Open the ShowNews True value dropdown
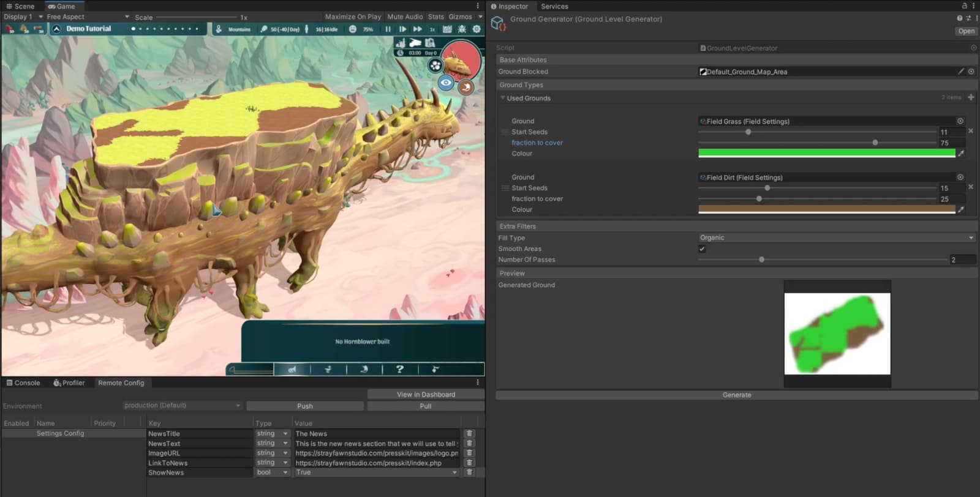Viewport: 980px width, 497px height. tap(377, 473)
